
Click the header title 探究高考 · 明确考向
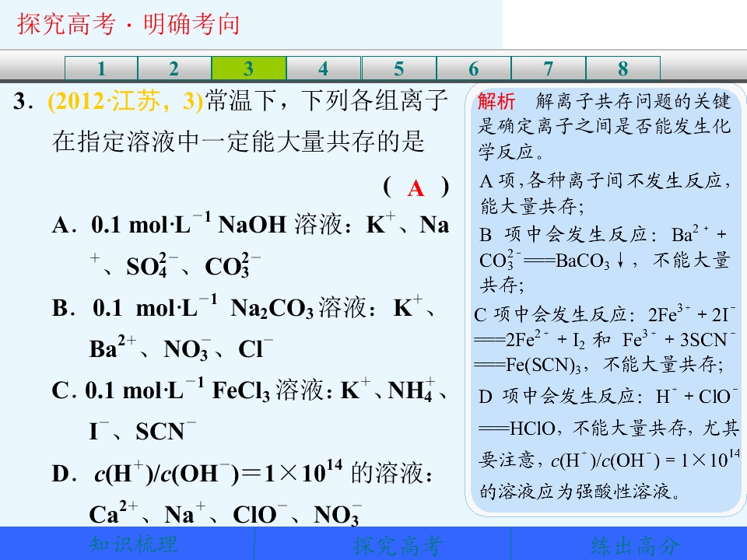point(128,24)
